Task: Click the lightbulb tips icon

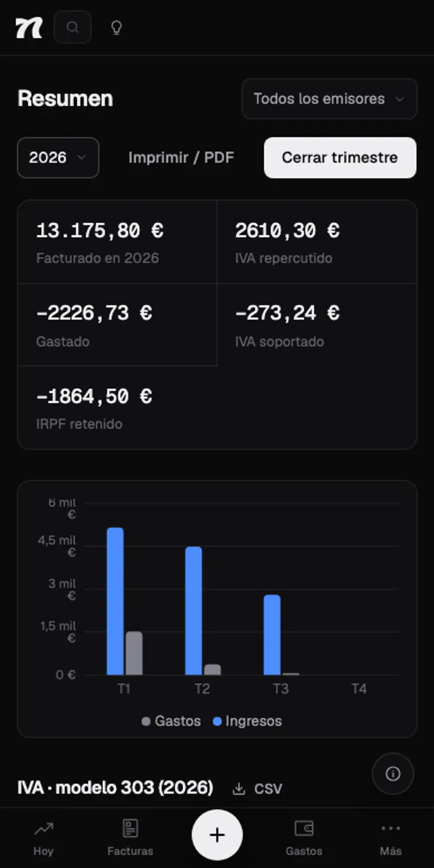Action: (x=116, y=27)
